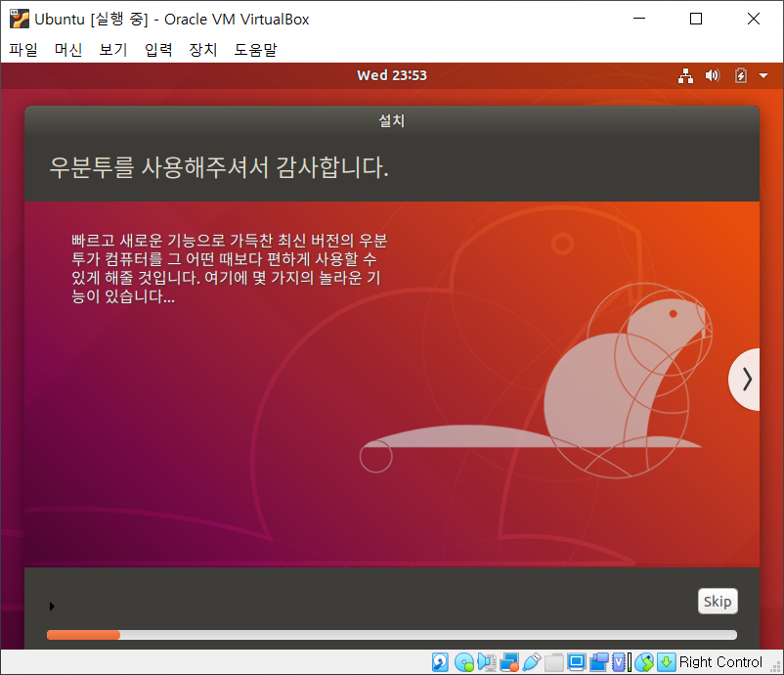Open the 장치 menu

(203, 50)
